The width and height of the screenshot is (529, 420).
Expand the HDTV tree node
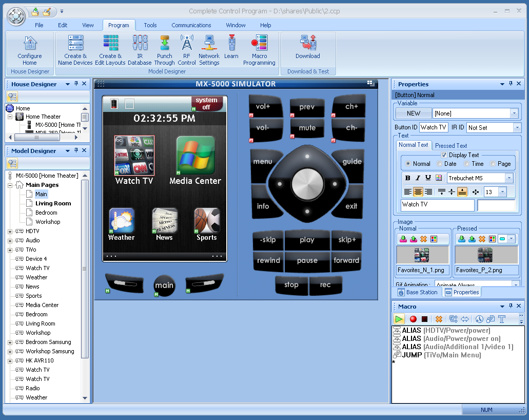click(10, 232)
